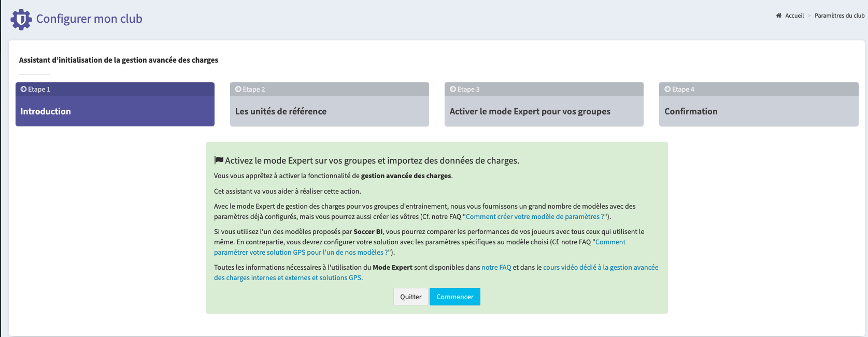The width and height of the screenshot is (868, 337).
Task: Go to Les unités de référence step
Action: click(330, 104)
